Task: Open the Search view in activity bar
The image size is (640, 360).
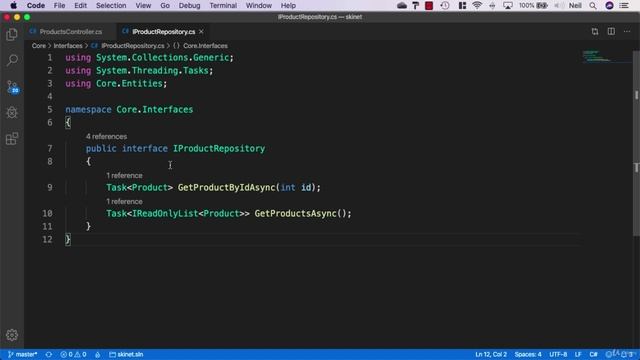Action: pyautogui.click(x=12, y=60)
